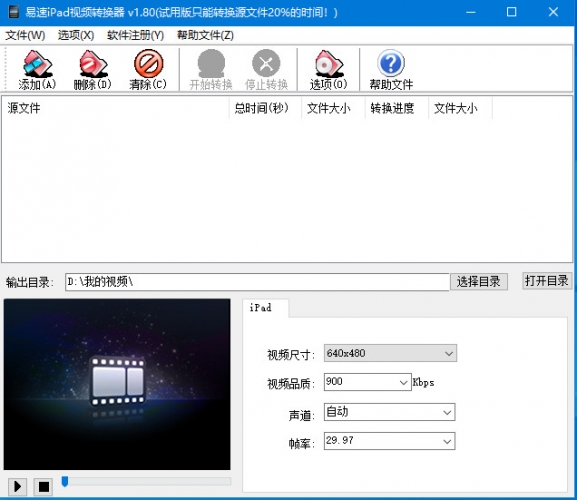Open the 帮助文件 help icon
Image resolution: width=577 pixels, height=500 pixels.
click(x=391, y=69)
